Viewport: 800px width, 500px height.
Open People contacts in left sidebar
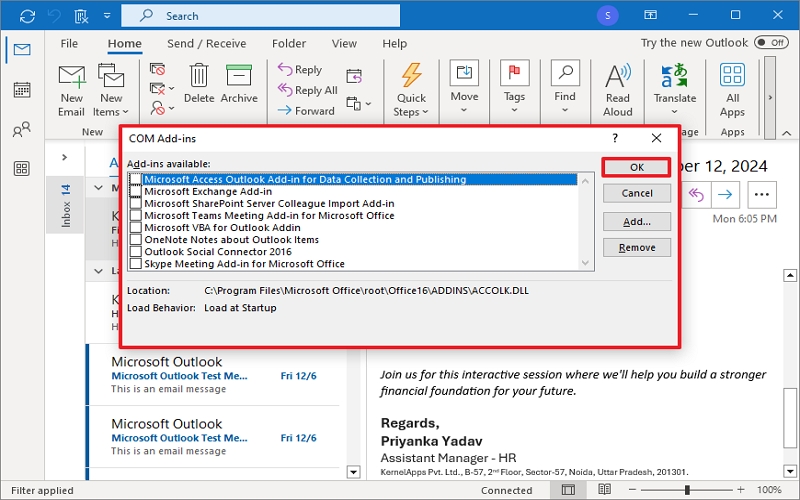coord(21,130)
